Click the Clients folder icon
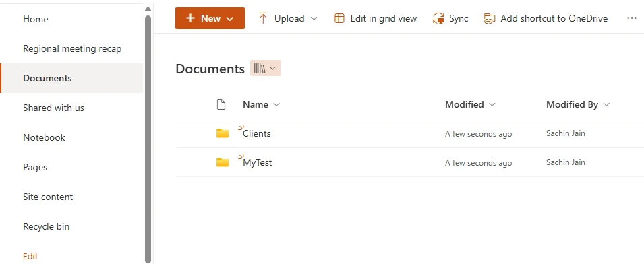Image resolution: width=644 pixels, height=264 pixels. (223, 133)
